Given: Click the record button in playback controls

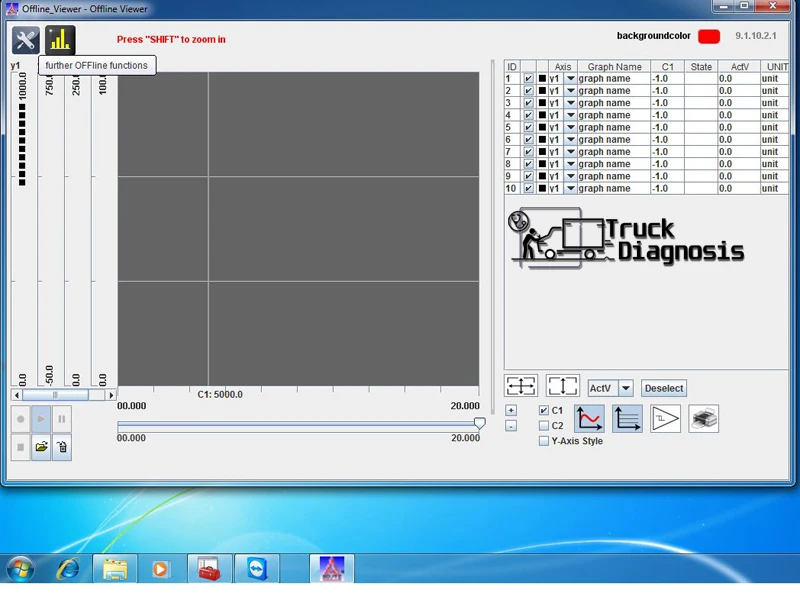Looking at the screenshot, I should tap(20, 419).
